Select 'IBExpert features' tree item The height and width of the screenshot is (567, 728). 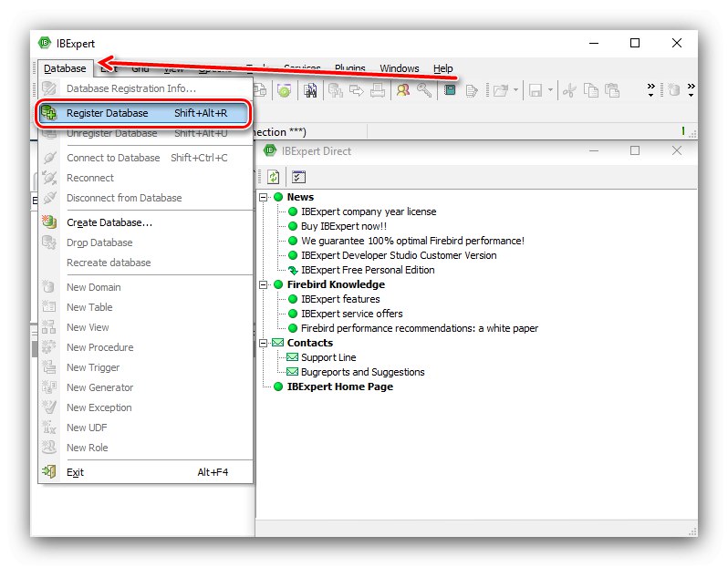tap(340, 299)
